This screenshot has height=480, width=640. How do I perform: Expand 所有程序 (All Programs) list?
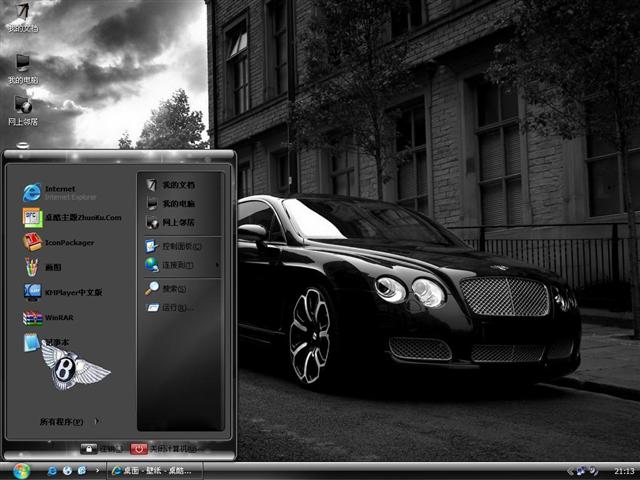pyautogui.click(x=62, y=422)
